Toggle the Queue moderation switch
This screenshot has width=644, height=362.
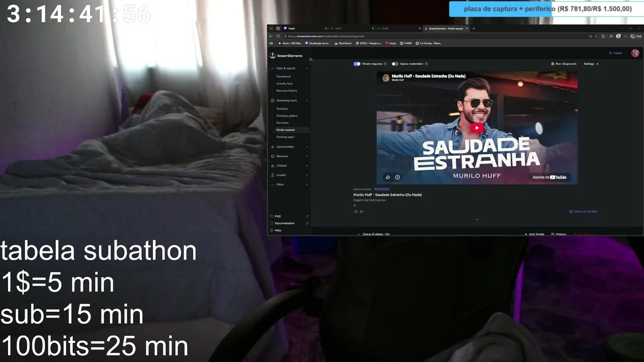click(395, 64)
